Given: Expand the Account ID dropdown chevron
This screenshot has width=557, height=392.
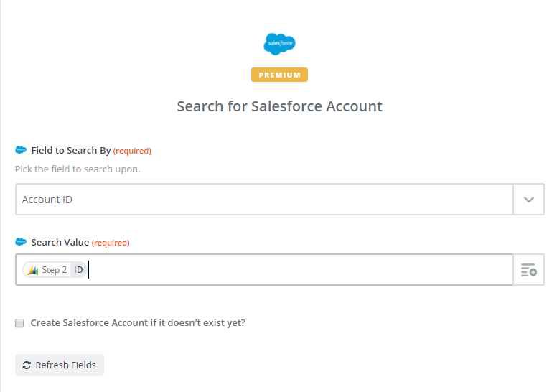Looking at the screenshot, I should coord(528,200).
